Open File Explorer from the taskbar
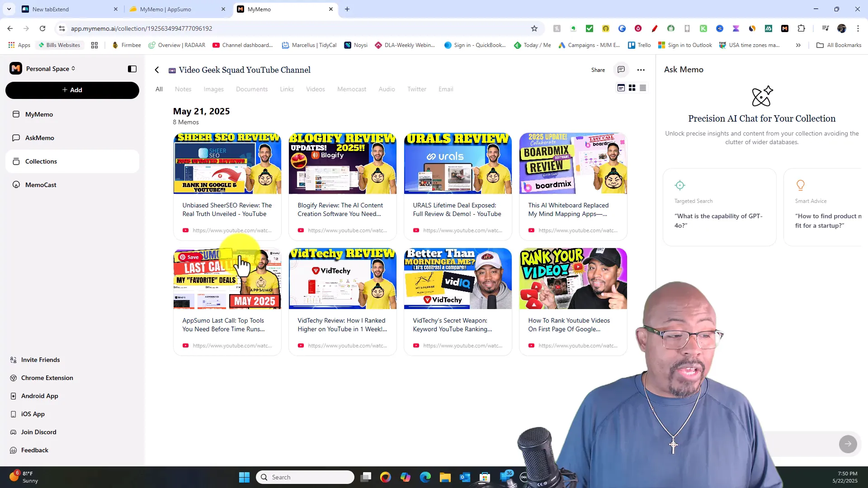 (445, 477)
